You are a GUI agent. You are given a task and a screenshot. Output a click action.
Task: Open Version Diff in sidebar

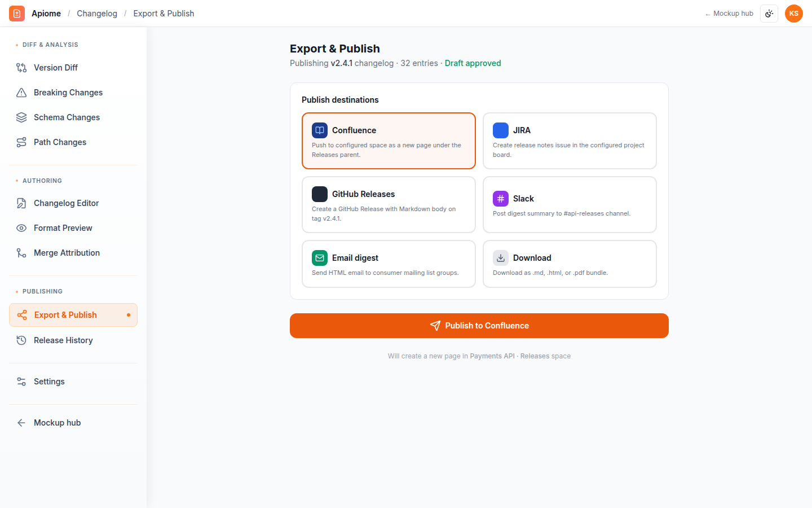tap(73, 68)
